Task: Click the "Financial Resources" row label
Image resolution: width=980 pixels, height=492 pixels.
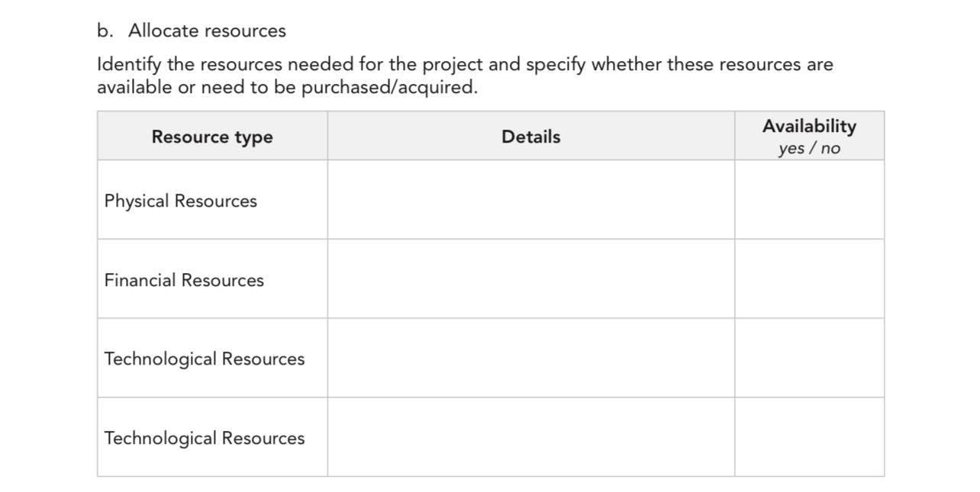Action: pos(184,280)
